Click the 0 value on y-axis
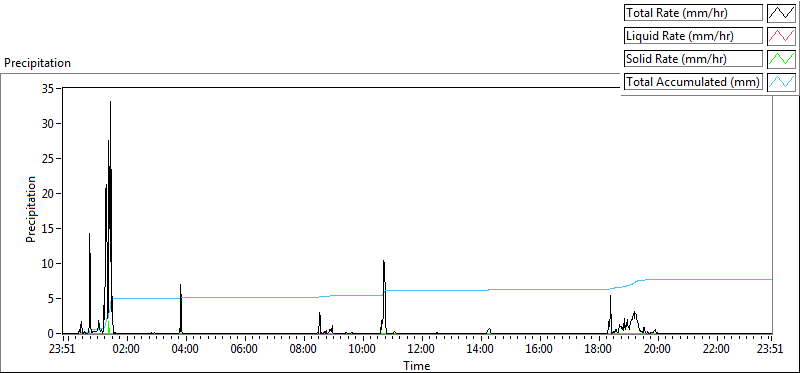The width and height of the screenshot is (800, 373). pyautogui.click(x=52, y=334)
